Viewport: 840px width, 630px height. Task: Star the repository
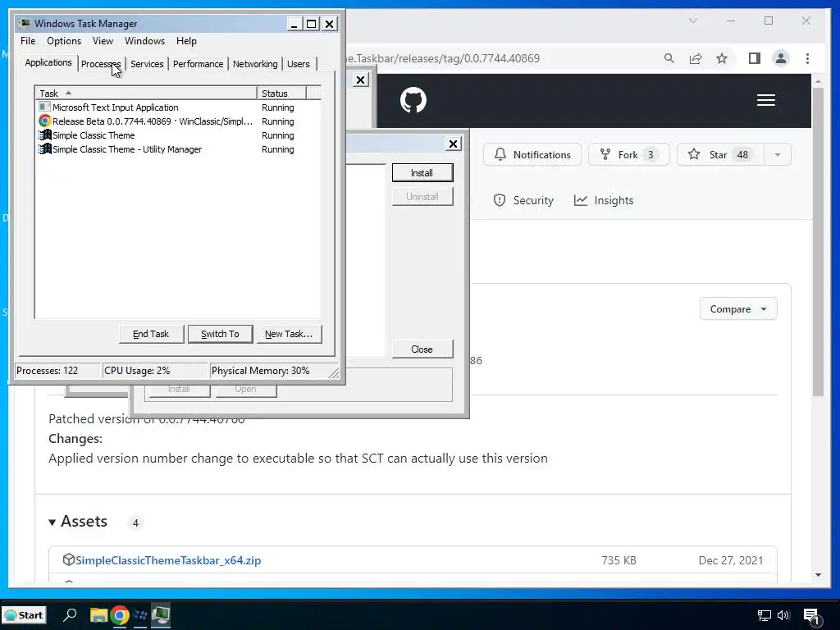point(720,154)
